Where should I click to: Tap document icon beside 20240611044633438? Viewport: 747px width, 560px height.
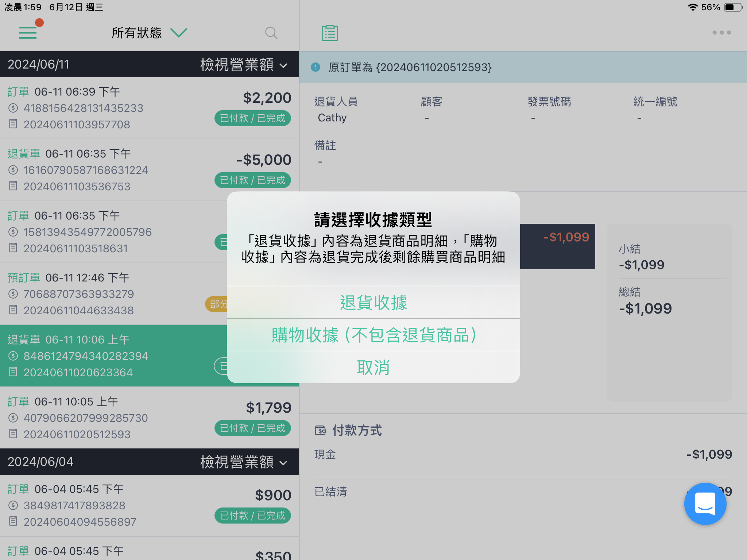click(13, 310)
